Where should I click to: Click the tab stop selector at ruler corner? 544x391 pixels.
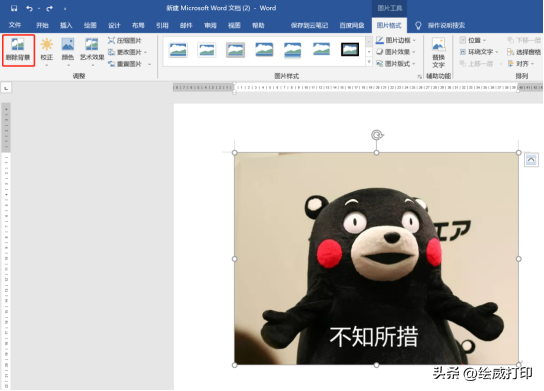pos(6,88)
